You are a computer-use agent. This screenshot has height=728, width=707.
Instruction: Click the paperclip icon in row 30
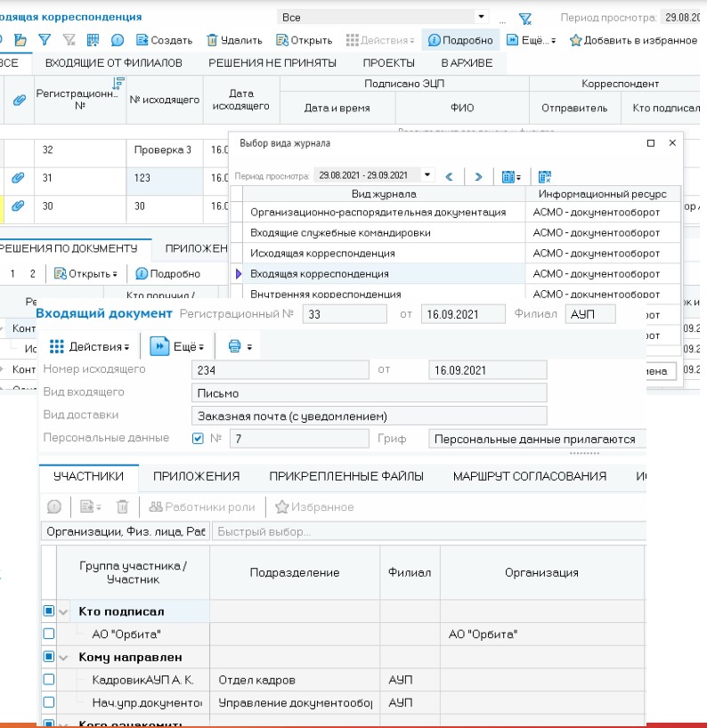click(x=18, y=206)
